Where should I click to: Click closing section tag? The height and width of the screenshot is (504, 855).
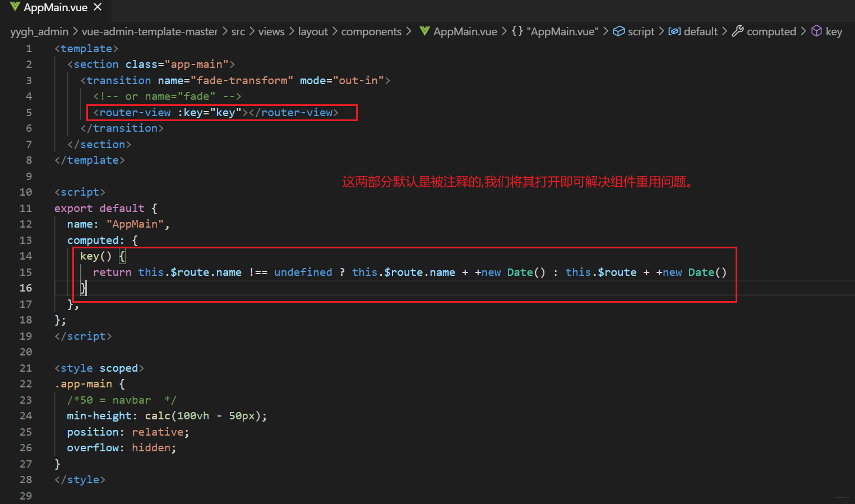pyautogui.click(x=99, y=145)
